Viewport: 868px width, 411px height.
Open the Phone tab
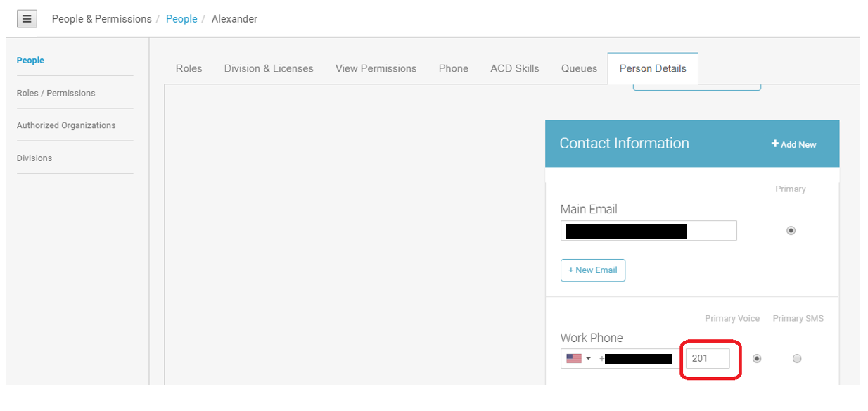click(x=453, y=68)
